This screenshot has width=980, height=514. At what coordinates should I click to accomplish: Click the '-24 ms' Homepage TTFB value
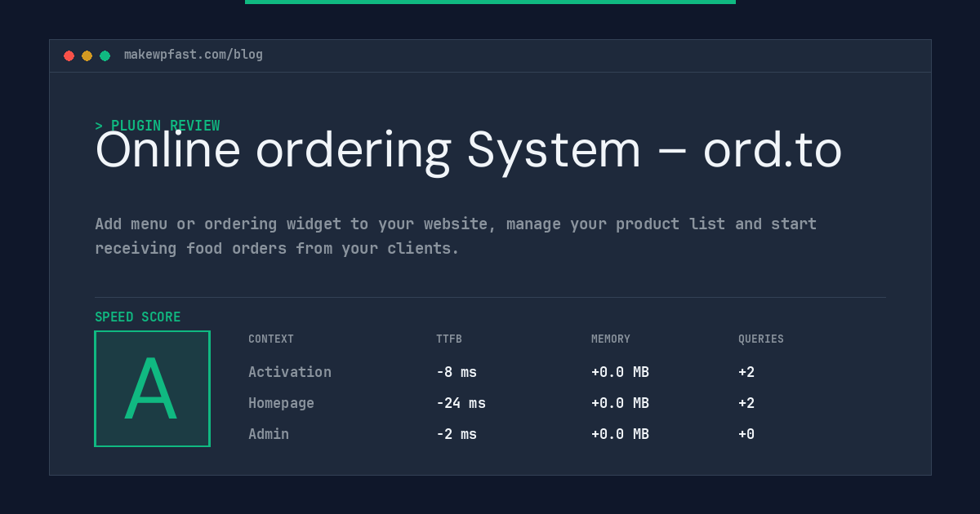pyautogui.click(x=461, y=403)
